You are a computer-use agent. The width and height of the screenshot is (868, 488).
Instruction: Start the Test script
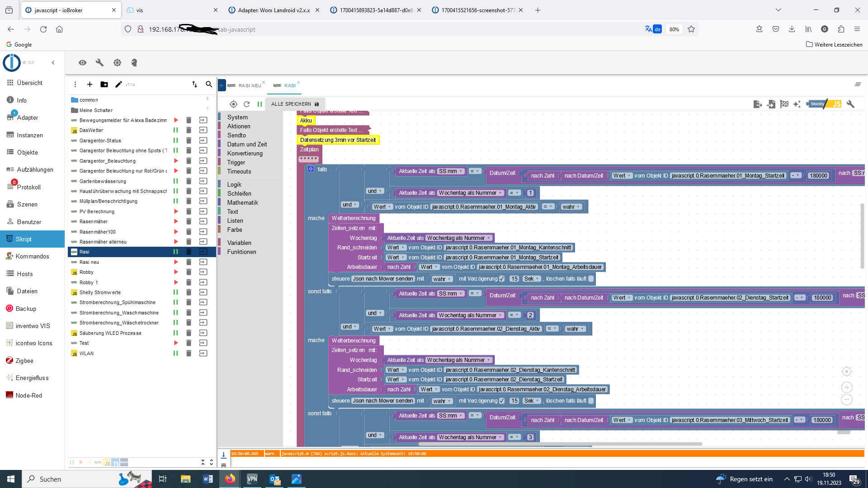[176, 343]
